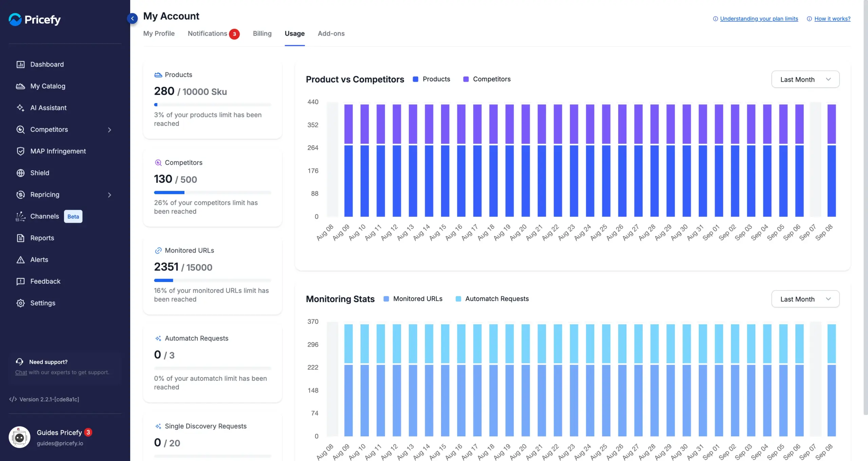Image resolution: width=868 pixels, height=461 pixels.
Task: Expand the Competitors sidebar submenu chevron
Action: click(110, 130)
